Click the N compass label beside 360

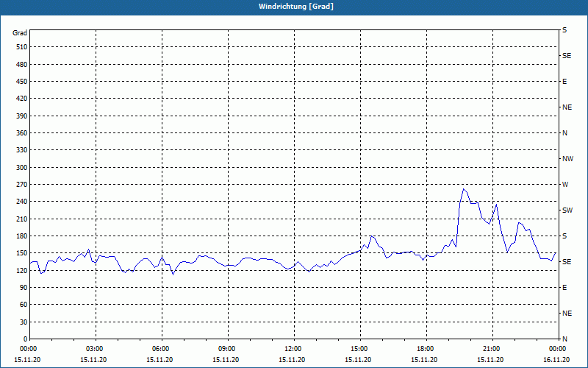point(564,133)
